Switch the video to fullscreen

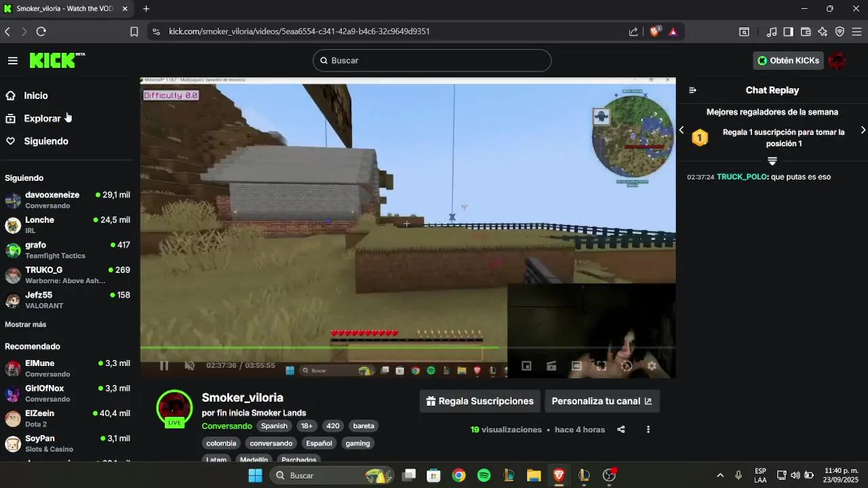pos(601,366)
